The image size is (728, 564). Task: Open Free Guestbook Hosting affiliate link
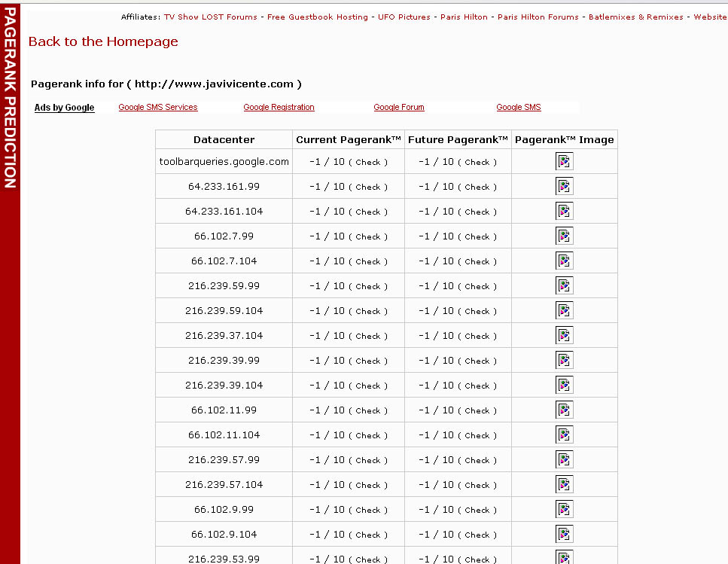pyautogui.click(x=318, y=17)
